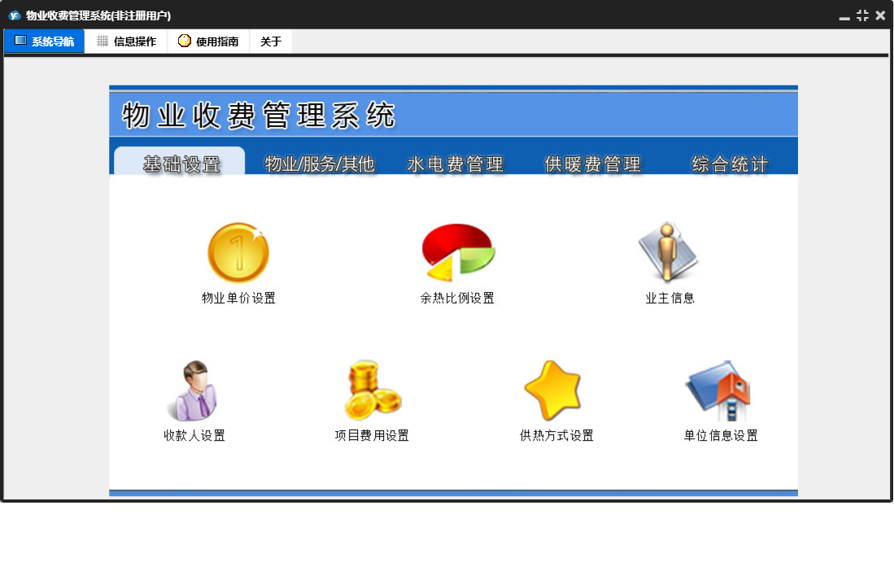Open 项目费用设置 coin stack icon
Viewport: 894px width, 588px height.
(373, 390)
